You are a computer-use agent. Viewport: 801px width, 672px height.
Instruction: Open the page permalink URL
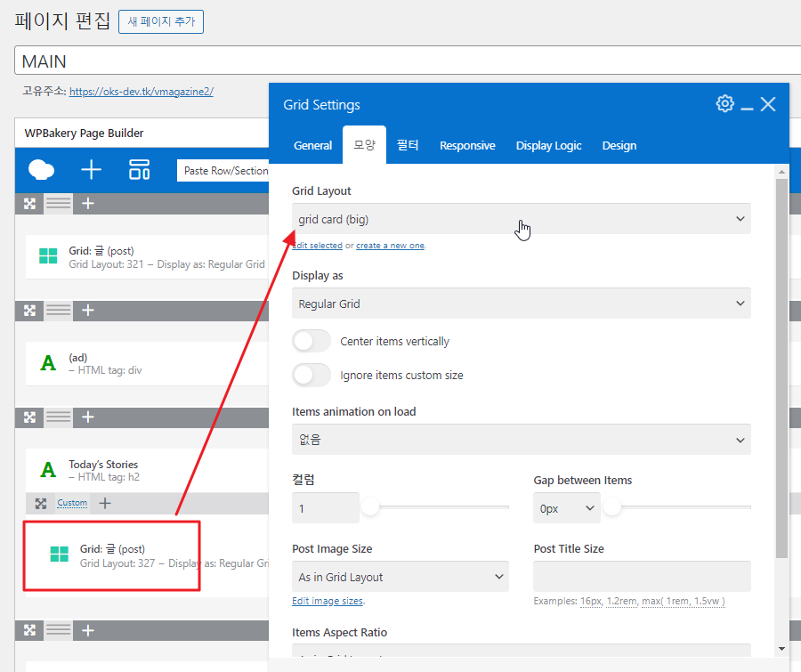click(142, 92)
